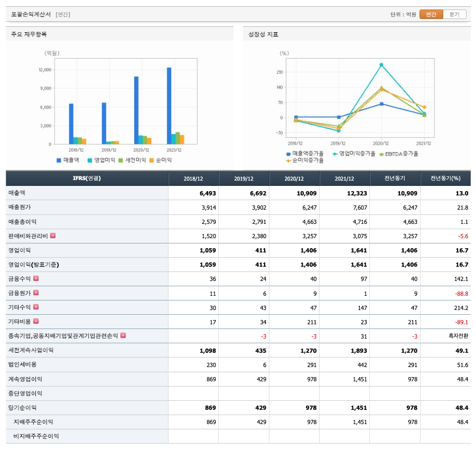The height and width of the screenshot is (451, 476).
Task: Toggle 세전이익 green legend swatch in bar chart
Action: [121, 160]
